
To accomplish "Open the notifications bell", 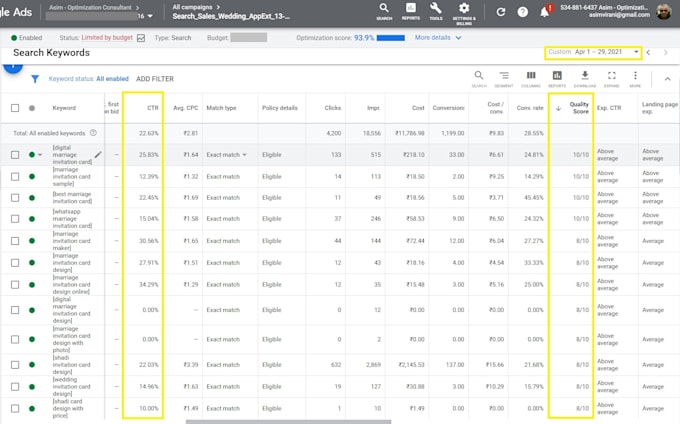I will tap(545, 12).
